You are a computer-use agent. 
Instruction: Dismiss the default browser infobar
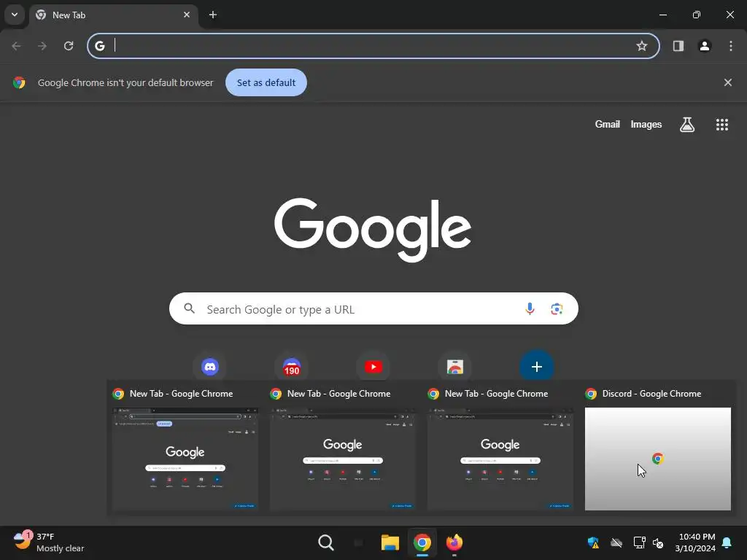[728, 82]
